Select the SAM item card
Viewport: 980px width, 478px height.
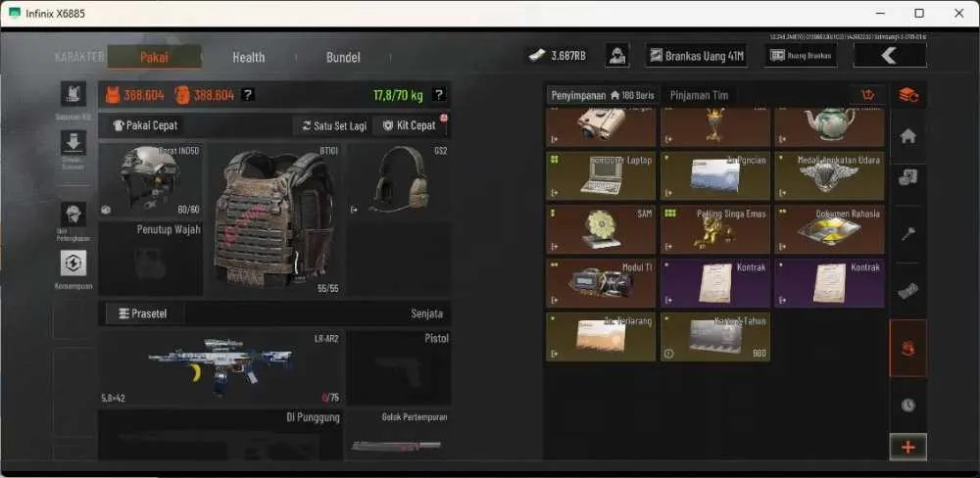pos(602,229)
